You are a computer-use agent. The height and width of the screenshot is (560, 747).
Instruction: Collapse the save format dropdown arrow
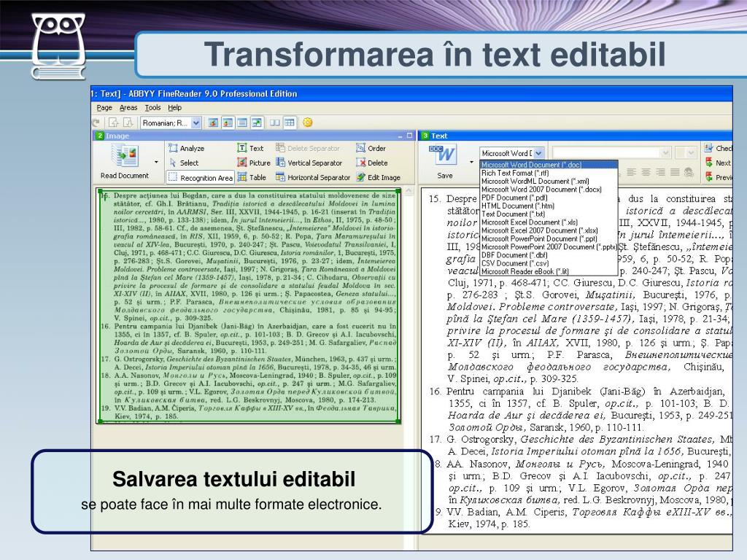[538, 153]
